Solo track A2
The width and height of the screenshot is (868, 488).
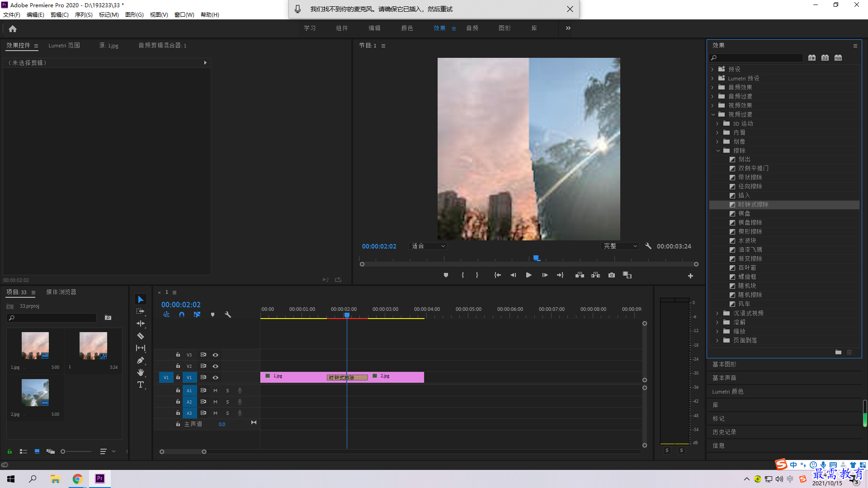[227, 402]
